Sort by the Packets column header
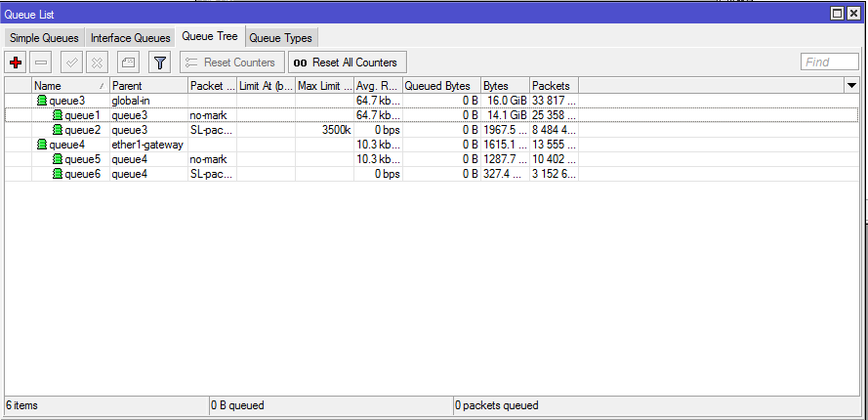The image size is (868, 420). pos(555,86)
